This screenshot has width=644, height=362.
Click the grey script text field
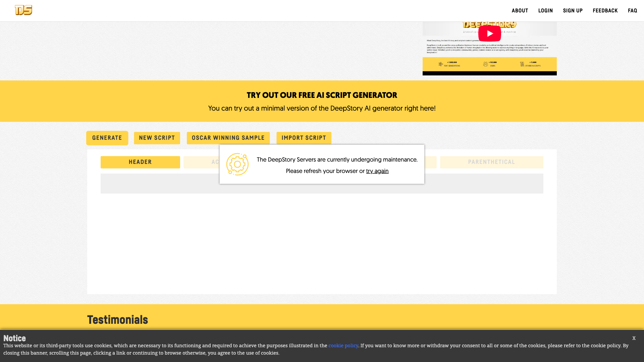158,184
